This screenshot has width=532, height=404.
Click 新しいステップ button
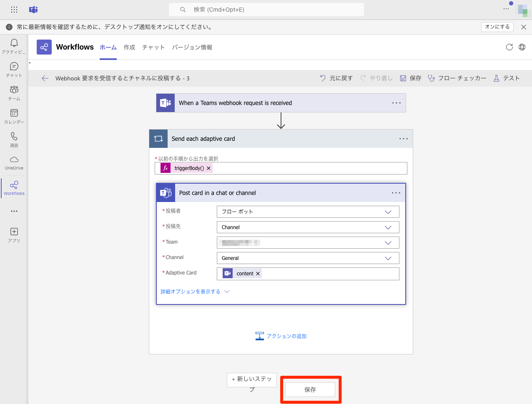(x=252, y=380)
